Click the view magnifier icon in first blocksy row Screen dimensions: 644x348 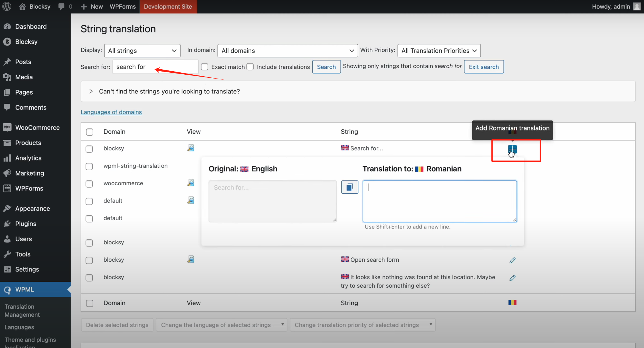pyautogui.click(x=191, y=148)
